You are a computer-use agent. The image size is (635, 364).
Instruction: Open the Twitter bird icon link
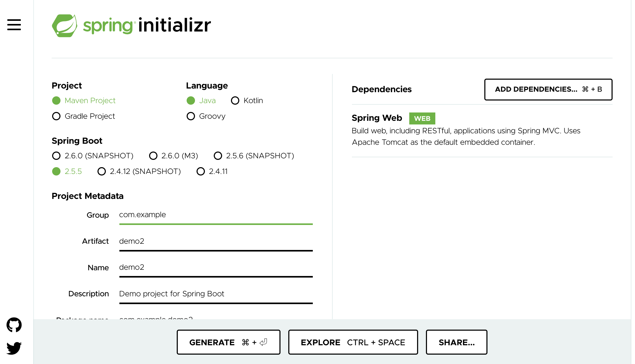pos(14,348)
